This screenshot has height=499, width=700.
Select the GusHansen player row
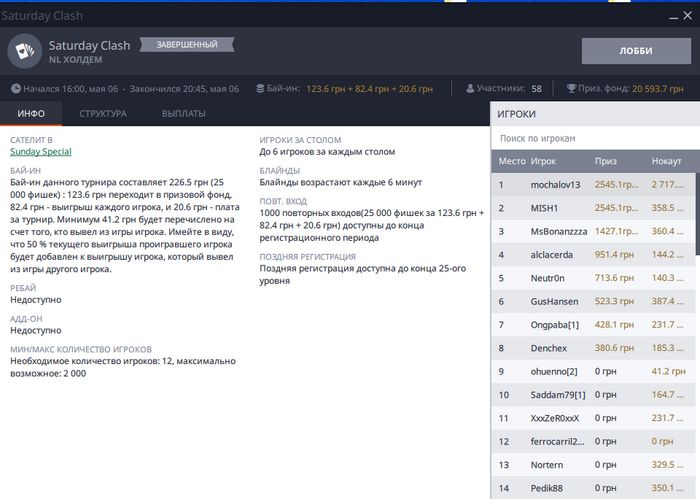pyautogui.click(x=593, y=301)
